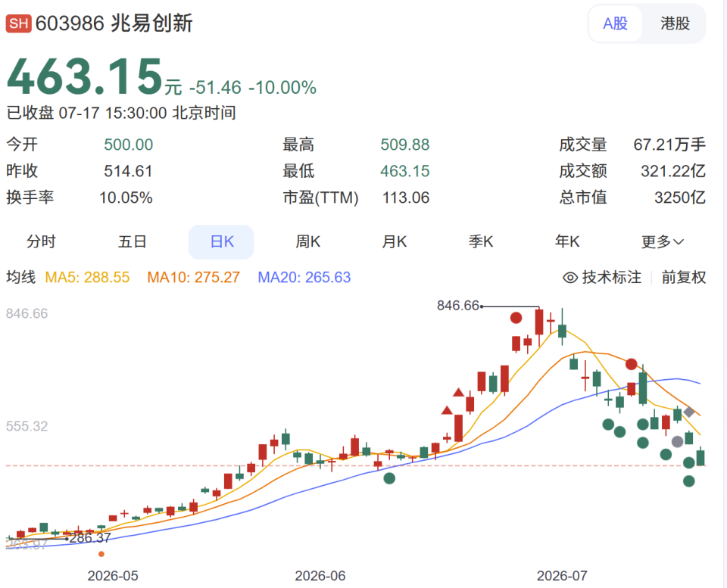Click the 286.37 low price label on chart
The height and width of the screenshot is (588, 727).
pyautogui.click(x=90, y=538)
